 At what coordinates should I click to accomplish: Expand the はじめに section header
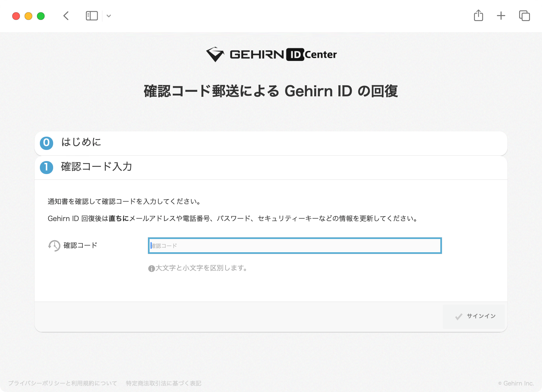81,143
